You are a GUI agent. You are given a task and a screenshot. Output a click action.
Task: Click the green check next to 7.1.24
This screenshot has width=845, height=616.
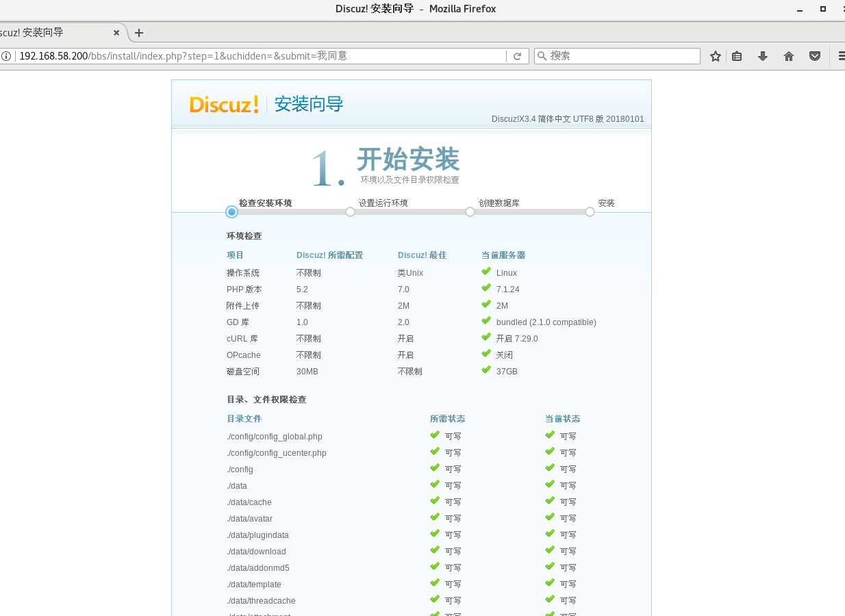tap(486, 288)
